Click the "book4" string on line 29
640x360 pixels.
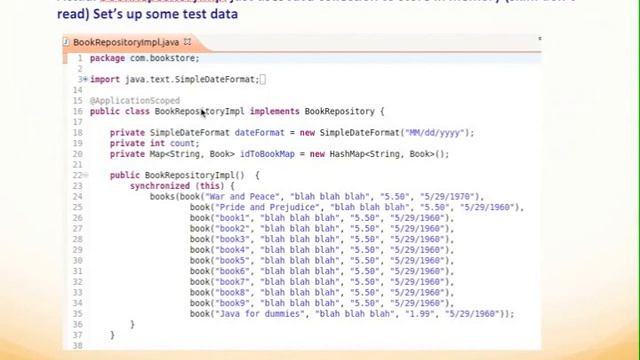232,249
